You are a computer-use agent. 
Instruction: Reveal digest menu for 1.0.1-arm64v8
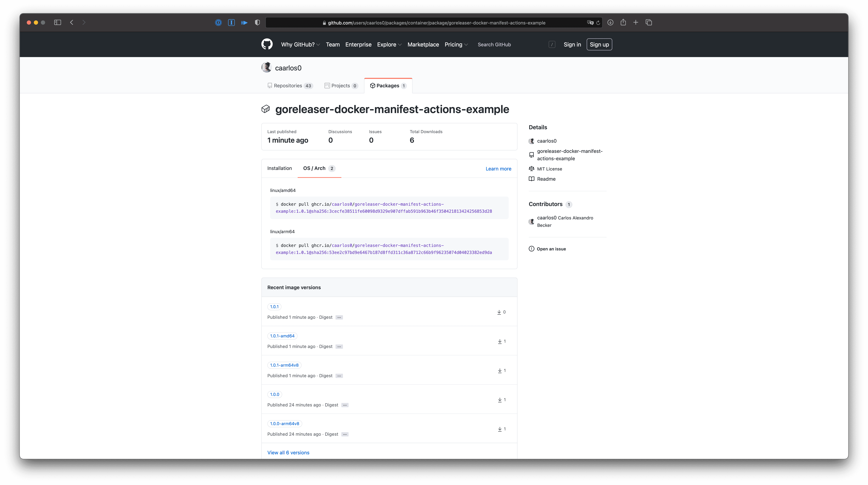click(339, 375)
